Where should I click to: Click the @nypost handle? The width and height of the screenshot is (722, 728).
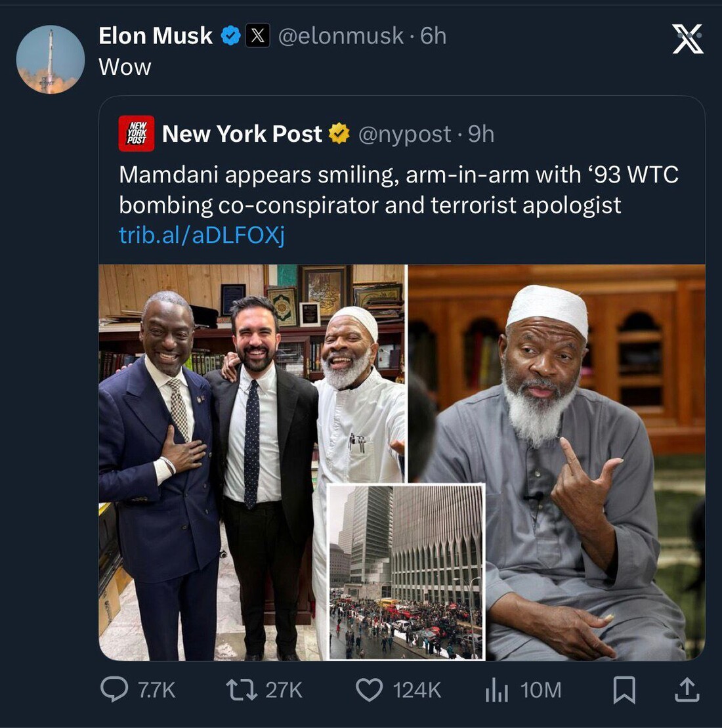[404, 134]
